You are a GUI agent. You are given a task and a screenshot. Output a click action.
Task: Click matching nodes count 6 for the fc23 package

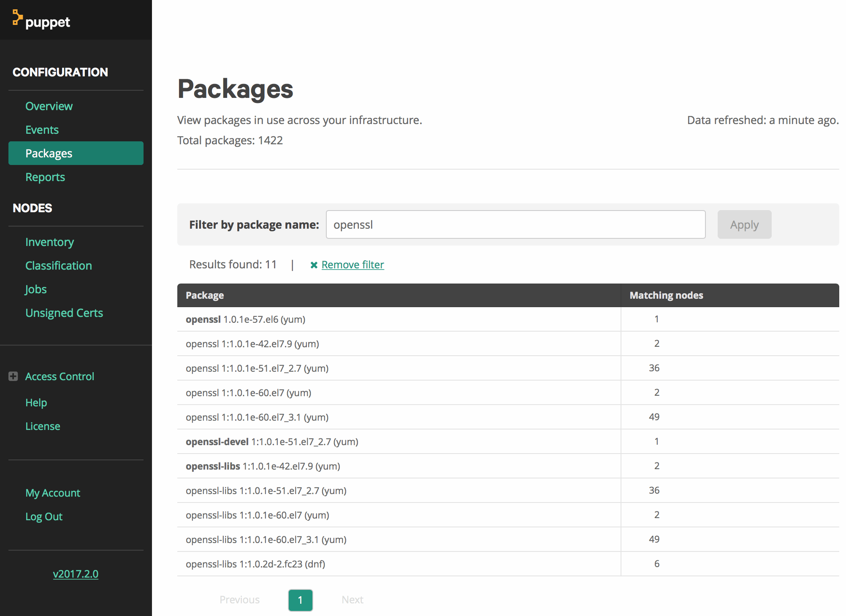click(x=657, y=564)
